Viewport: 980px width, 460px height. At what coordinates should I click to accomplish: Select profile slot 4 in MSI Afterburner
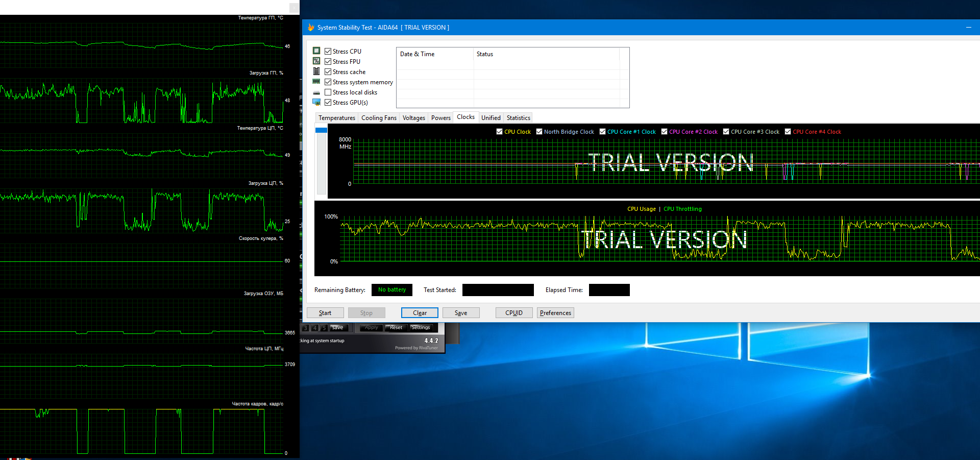pyautogui.click(x=315, y=328)
